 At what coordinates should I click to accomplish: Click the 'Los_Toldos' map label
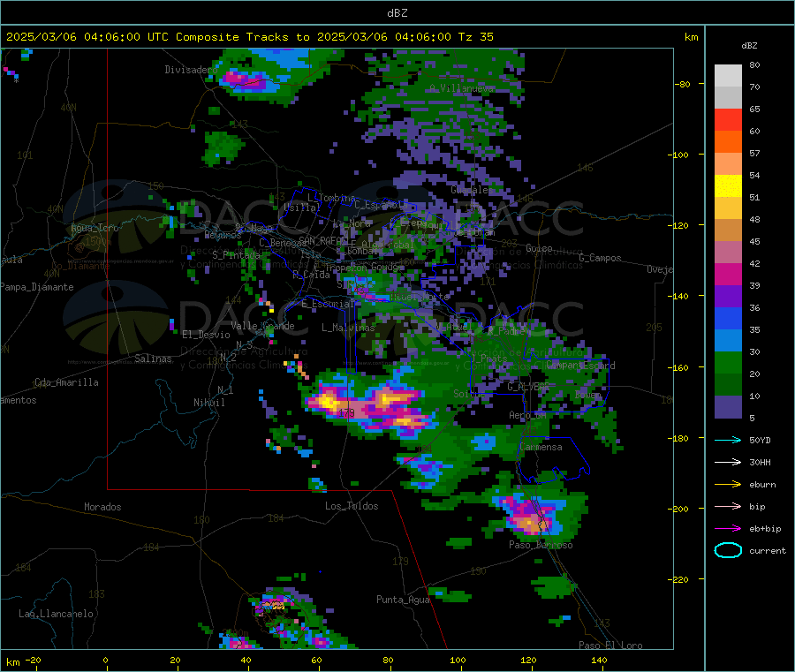click(352, 506)
